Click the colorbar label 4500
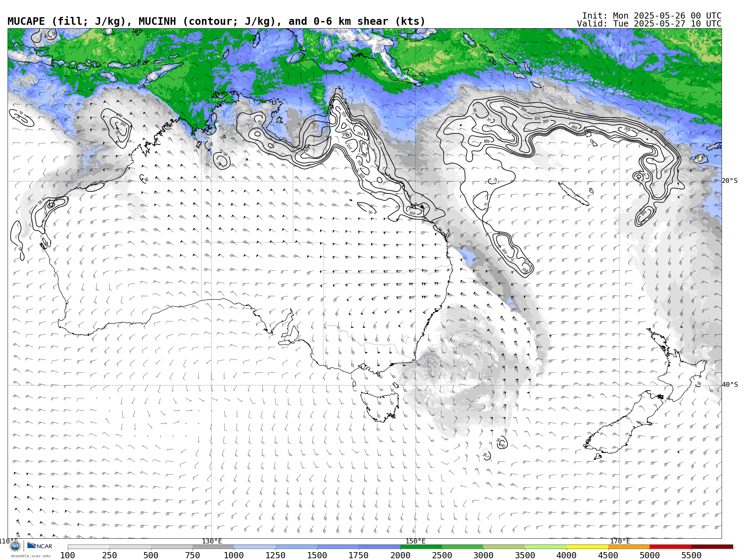Screen dimensions: 744x560 coord(608,556)
